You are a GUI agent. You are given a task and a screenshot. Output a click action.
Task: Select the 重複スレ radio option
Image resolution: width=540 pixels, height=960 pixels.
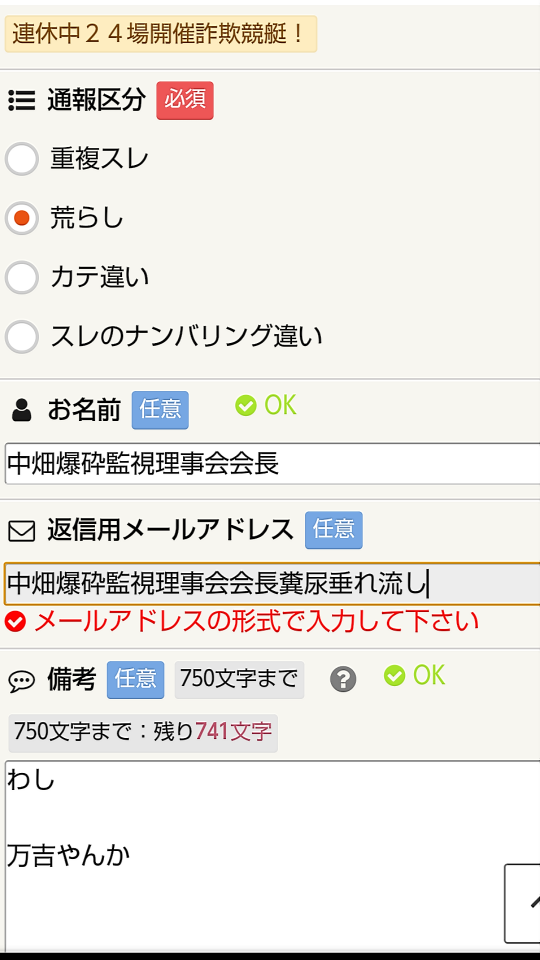(x=21, y=159)
